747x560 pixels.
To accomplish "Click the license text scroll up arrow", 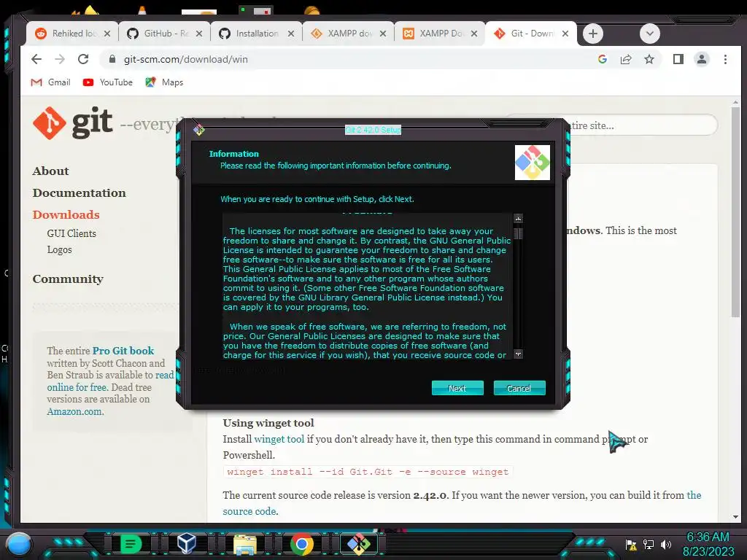I will pyautogui.click(x=519, y=219).
